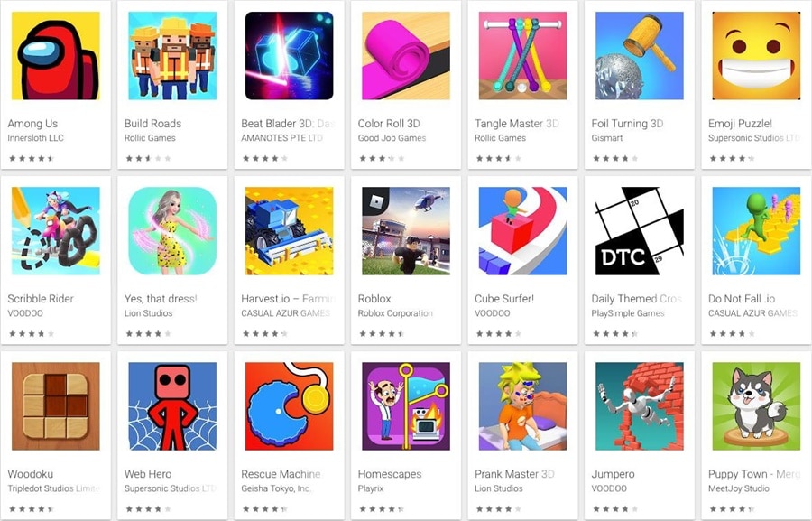Viewport: 812px width, 521px height.
Task: Select the Roblox game icon
Action: (406, 230)
